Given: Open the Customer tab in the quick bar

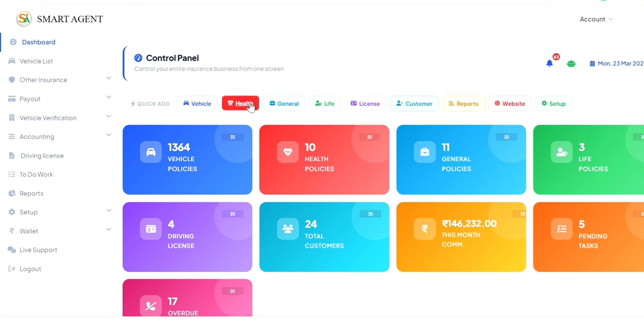Looking at the screenshot, I should pos(414,103).
